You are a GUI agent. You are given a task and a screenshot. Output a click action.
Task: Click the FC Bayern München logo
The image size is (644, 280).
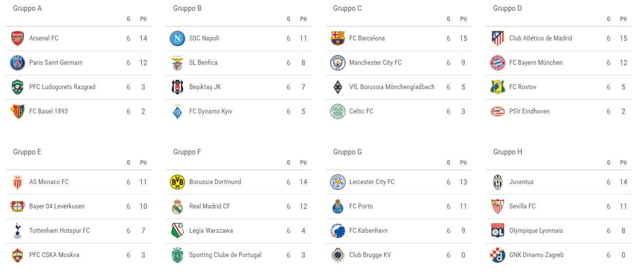(x=497, y=63)
